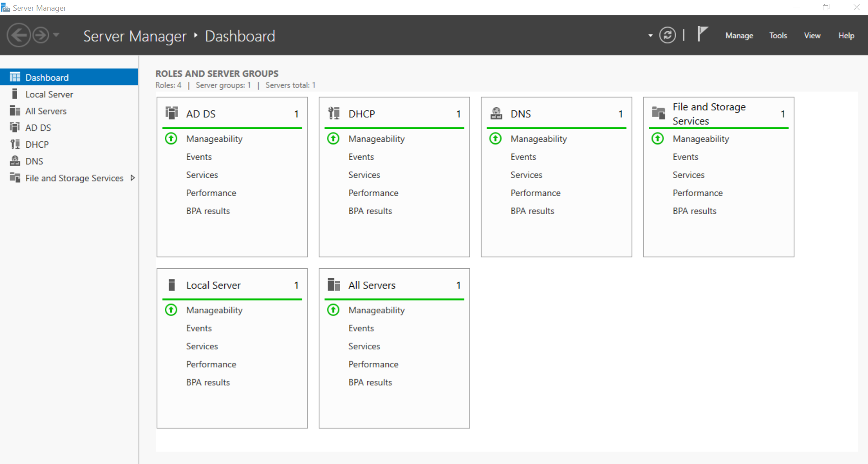Open Performance in the DHCP tile
Screen dimensions: 868x464
(373, 193)
